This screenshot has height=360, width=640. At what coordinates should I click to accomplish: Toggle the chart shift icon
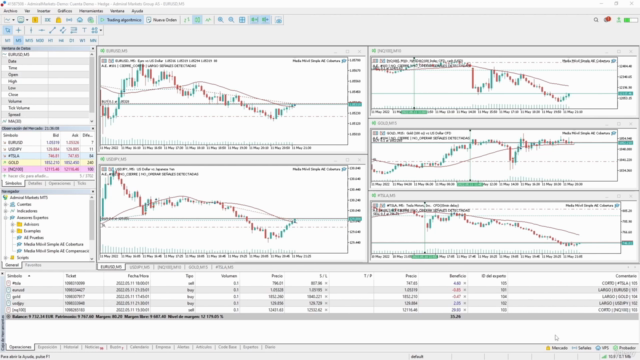tap(265, 20)
